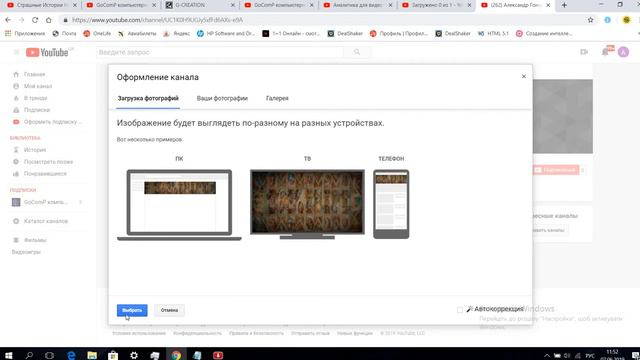This screenshot has width=640, height=360.
Task: Click the Отправить отзыв footer link
Action: coord(310,333)
